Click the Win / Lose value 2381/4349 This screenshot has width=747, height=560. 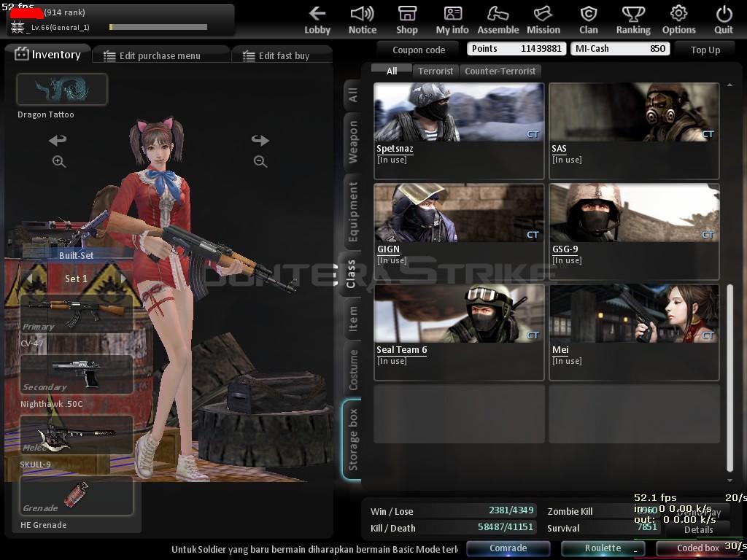511,510
